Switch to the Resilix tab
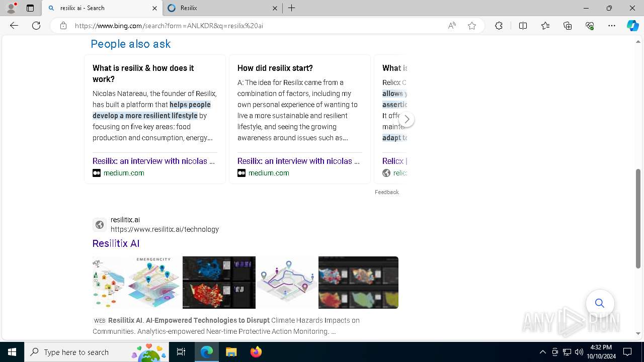 (222, 8)
